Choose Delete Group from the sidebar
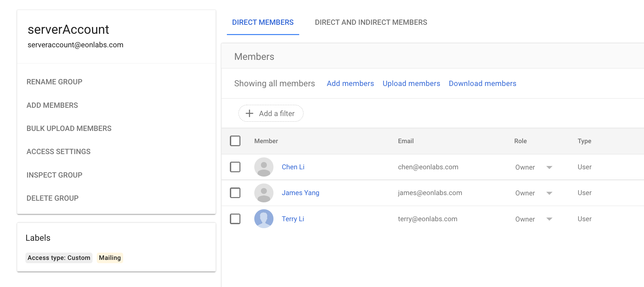This screenshot has height=287, width=644. (53, 198)
